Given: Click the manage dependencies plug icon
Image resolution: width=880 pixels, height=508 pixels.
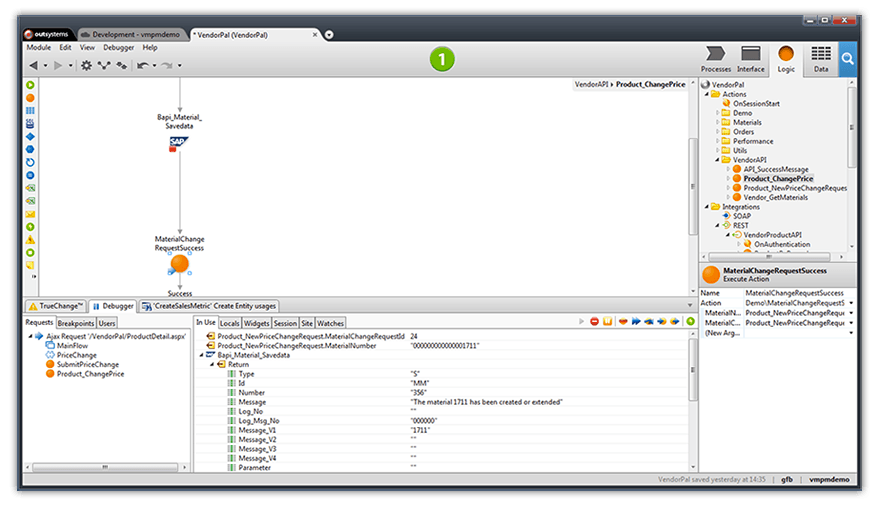Looking at the screenshot, I should point(121,66).
